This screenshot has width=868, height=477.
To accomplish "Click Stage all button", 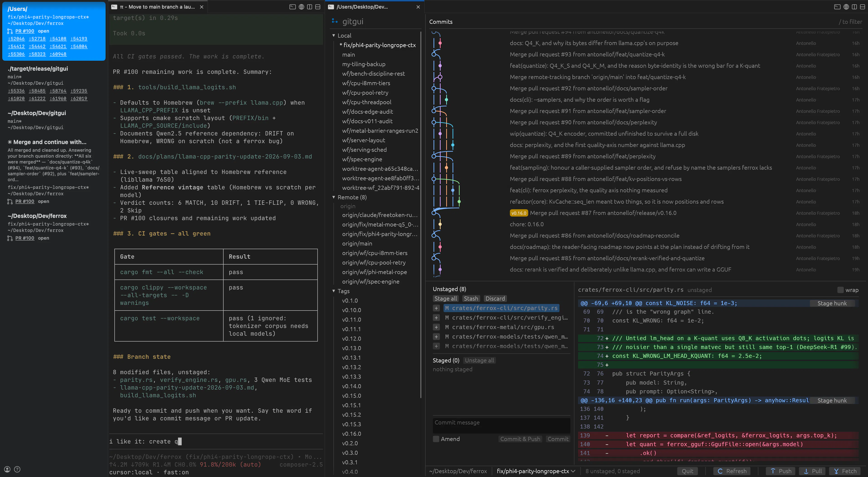I will click(x=446, y=299).
